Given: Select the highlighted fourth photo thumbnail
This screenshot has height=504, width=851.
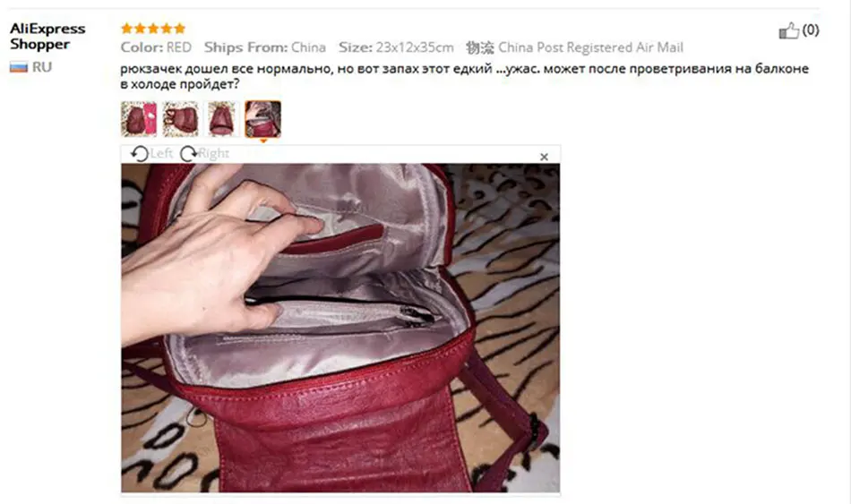Looking at the screenshot, I should click(x=263, y=119).
